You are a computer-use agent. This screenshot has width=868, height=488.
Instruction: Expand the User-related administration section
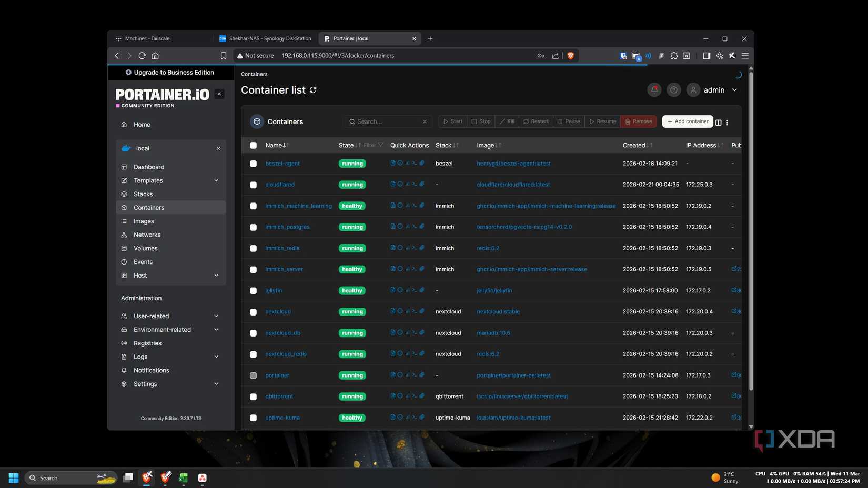(216, 316)
